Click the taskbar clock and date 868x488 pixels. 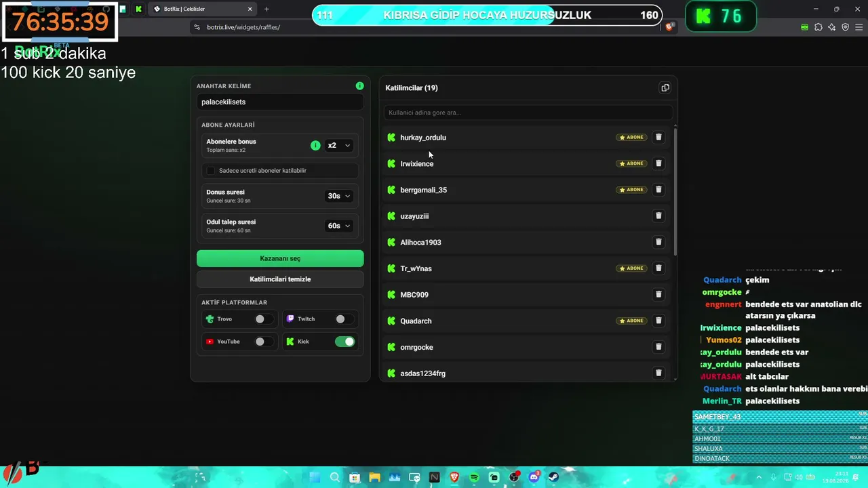tap(834, 477)
